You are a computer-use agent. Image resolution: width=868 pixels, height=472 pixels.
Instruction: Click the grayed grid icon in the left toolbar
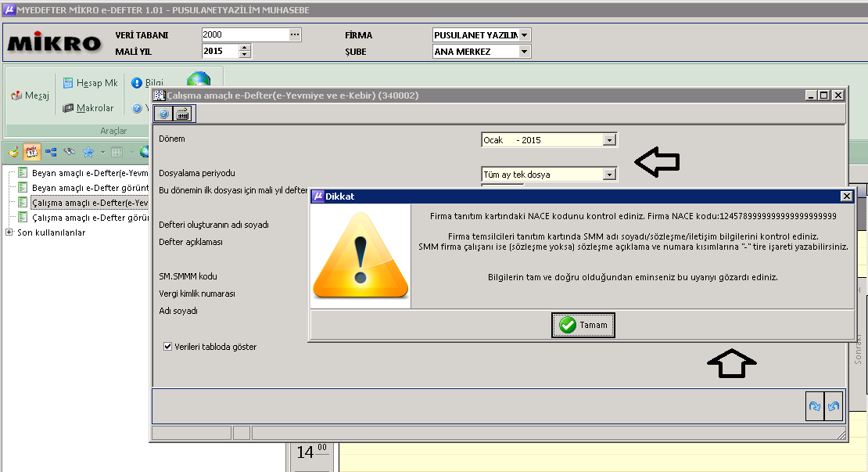tap(117, 151)
